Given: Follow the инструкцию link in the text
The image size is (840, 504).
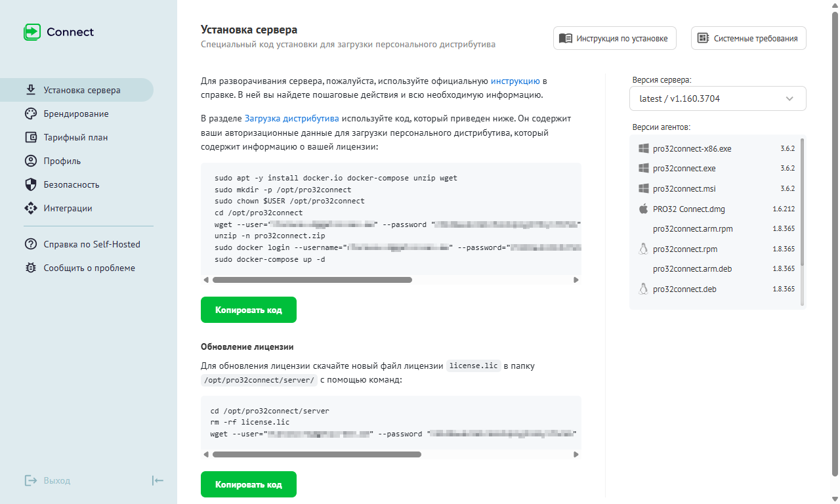Looking at the screenshot, I should click(x=515, y=81).
